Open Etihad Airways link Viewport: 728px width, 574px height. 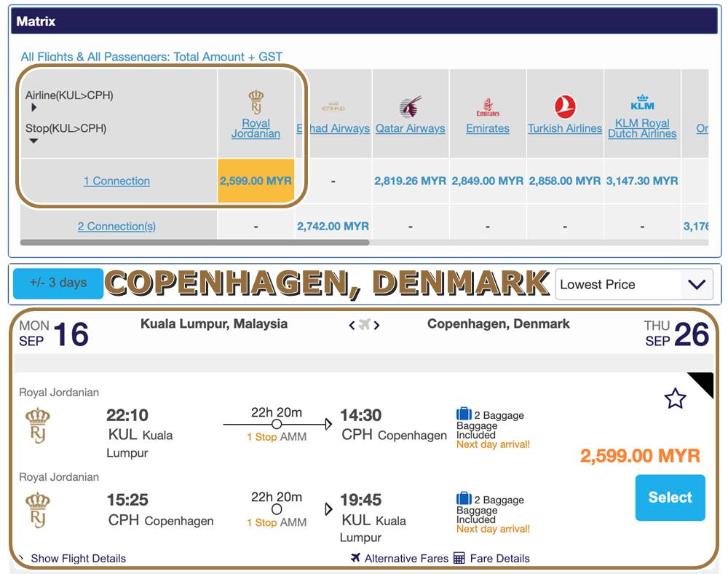tap(333, 129)
